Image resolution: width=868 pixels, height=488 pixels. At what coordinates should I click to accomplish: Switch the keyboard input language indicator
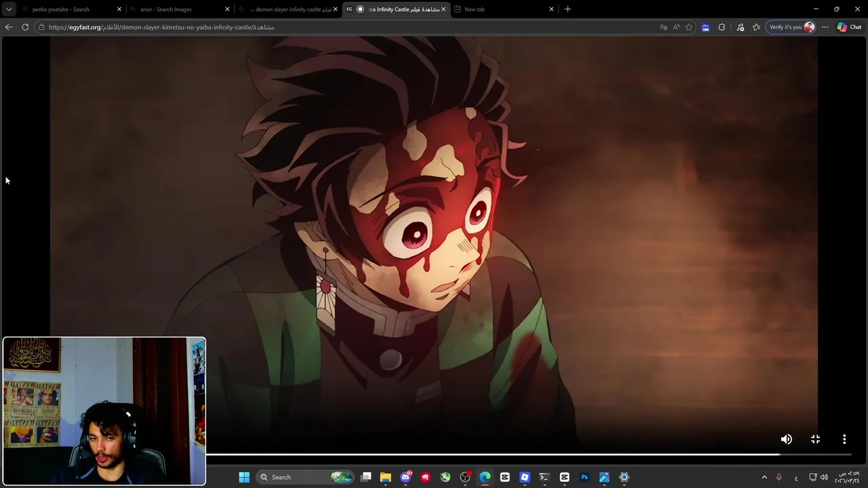coord(796,477)
